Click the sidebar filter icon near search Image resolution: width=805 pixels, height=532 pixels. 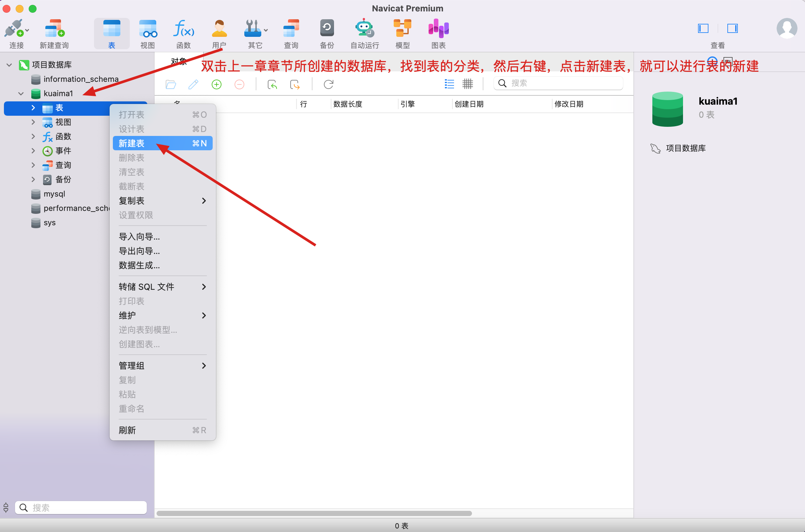[x=6, y=508]
